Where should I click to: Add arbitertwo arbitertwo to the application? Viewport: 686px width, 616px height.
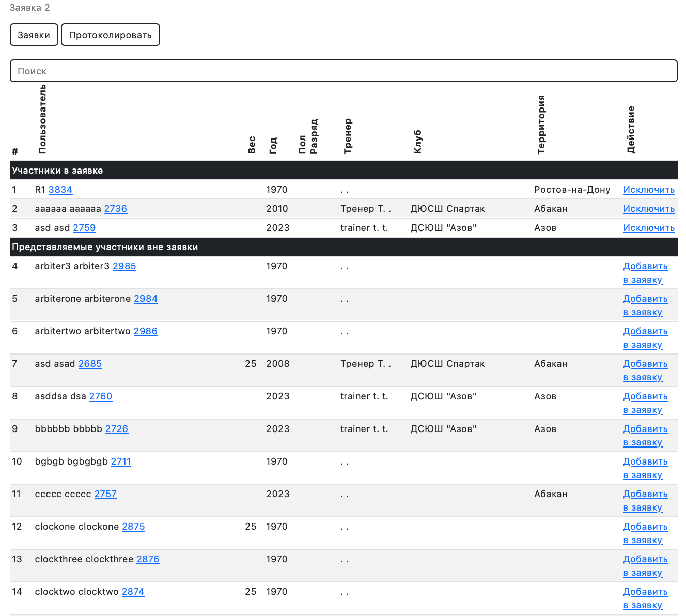645,338
